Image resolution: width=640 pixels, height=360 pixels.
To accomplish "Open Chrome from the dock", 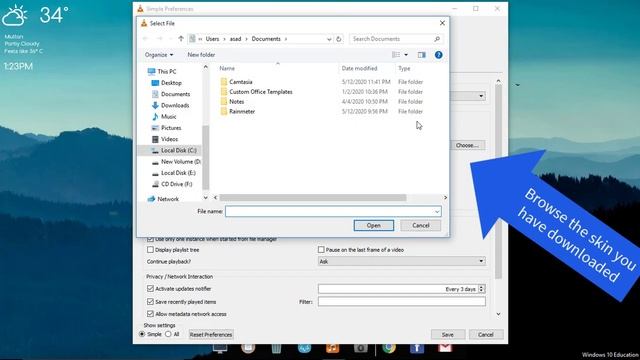I will coord(389,348).
